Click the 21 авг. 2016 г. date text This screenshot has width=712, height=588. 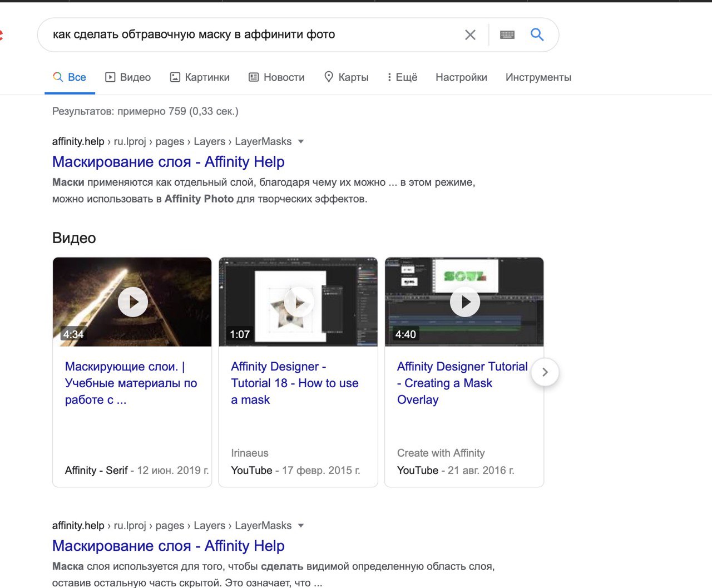(481, 471)
